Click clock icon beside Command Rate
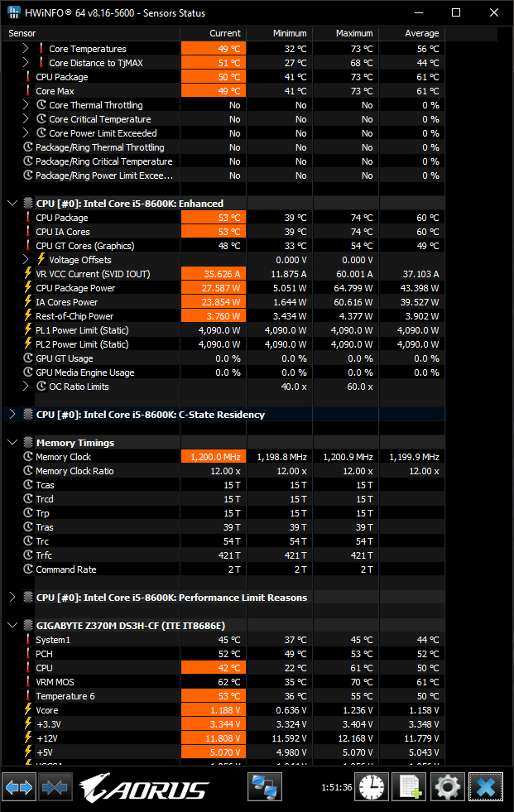This screenshot has width=514, height=812. (x=28, y=569)
